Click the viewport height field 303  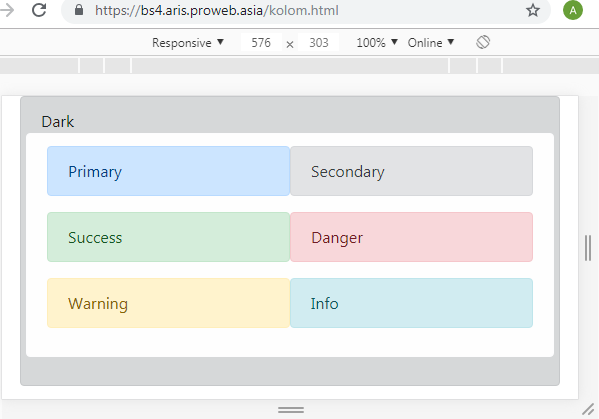(319, 42)
